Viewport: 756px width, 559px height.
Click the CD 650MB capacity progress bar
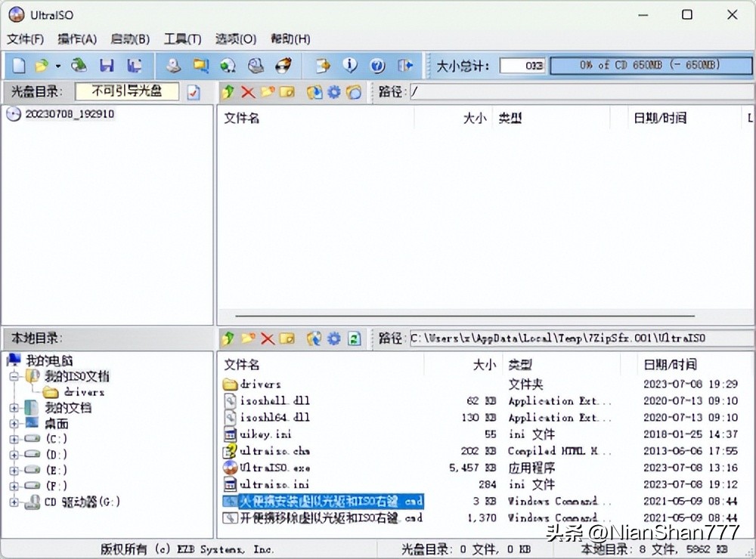click(650, 66)
